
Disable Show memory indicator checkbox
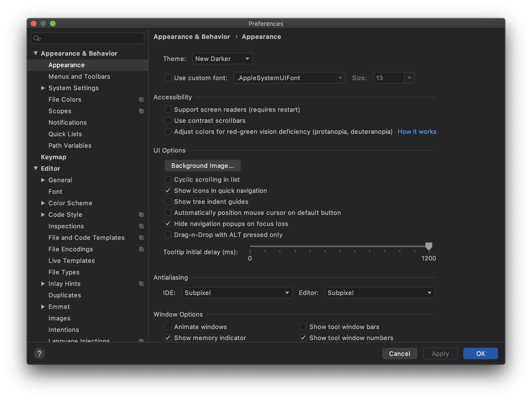pos(168,338)
